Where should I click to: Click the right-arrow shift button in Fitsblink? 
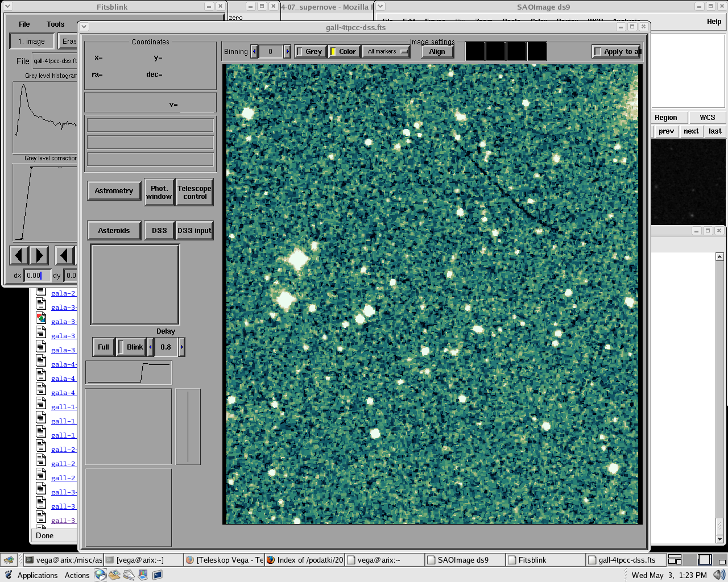coord(39,256)
